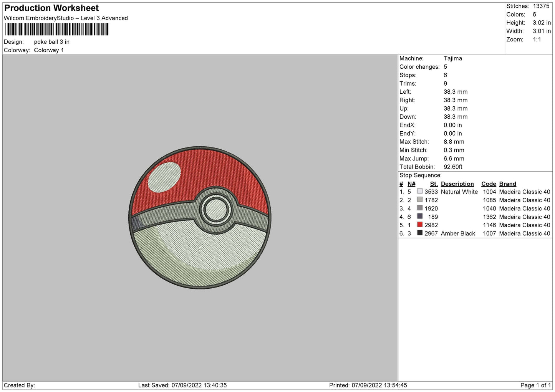Screen dimensions: 555x392
Task: Click the Min Stitch value 0.3 mm
Action: 454,150
